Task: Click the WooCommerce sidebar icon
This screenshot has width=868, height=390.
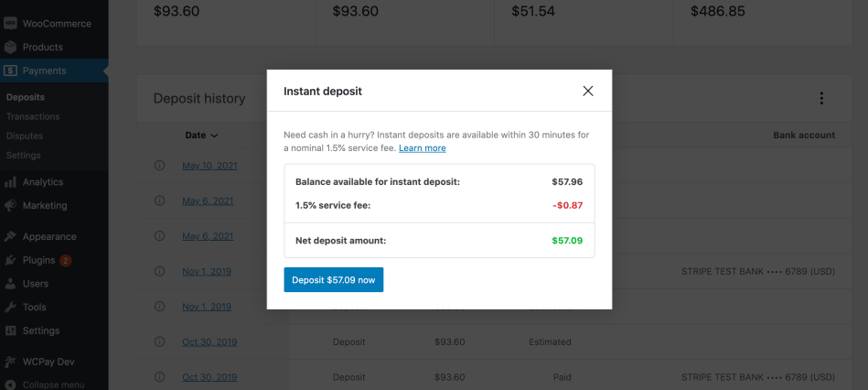Action: coord(10,24)
